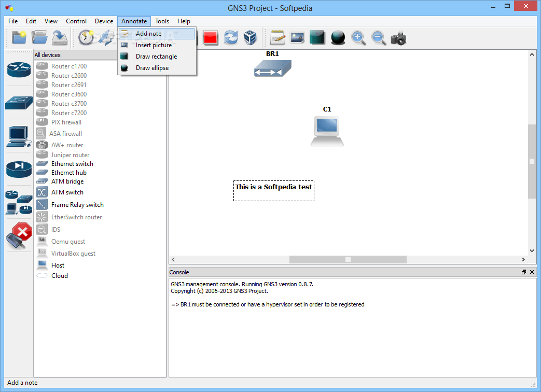
Task: Choose Insert picture menu entry
Action: coord(157,45)
